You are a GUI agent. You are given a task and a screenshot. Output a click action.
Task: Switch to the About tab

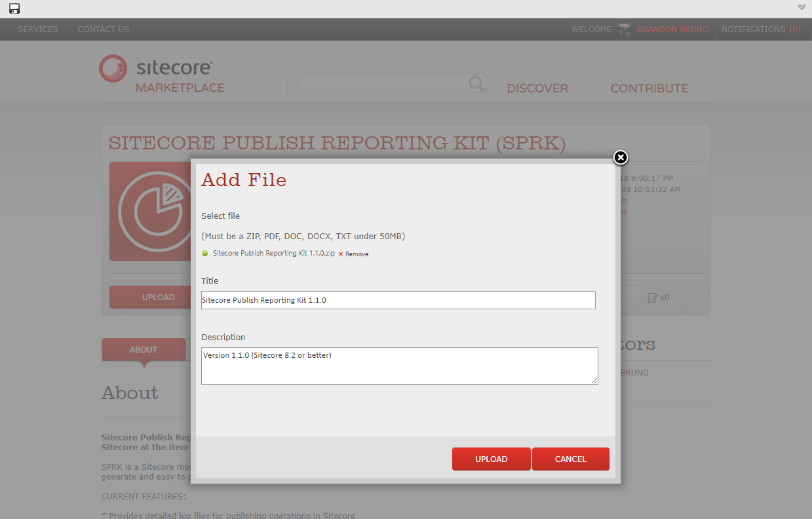144,349
